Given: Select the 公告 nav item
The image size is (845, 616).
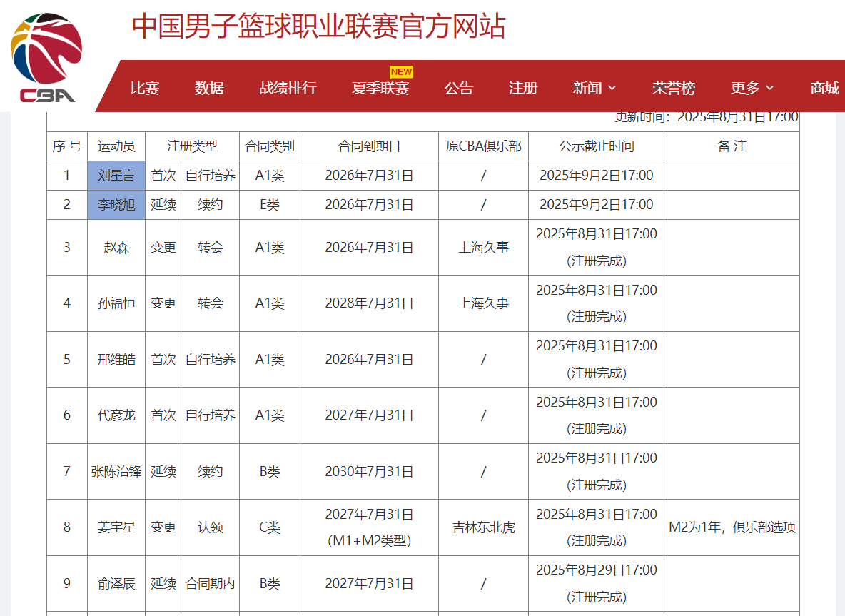Looking at the screenshot, I should point(459,88).
